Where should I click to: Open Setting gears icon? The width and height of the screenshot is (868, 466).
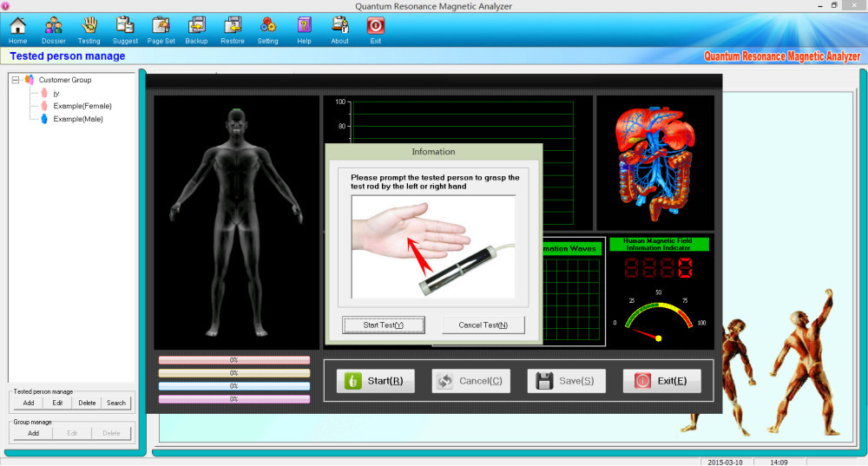[268, 27]
